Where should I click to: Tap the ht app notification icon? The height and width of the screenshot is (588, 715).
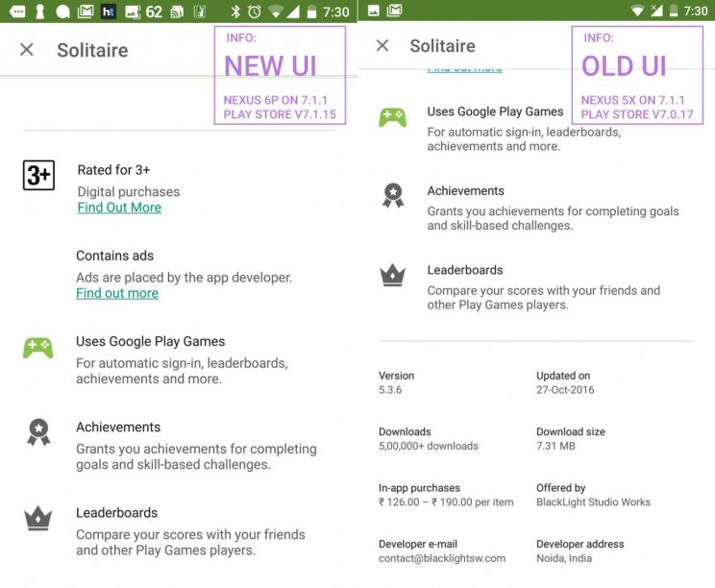pos(108,12)
